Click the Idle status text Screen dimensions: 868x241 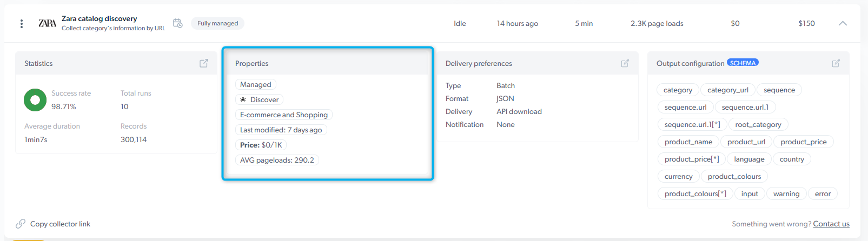click(460, 23)
